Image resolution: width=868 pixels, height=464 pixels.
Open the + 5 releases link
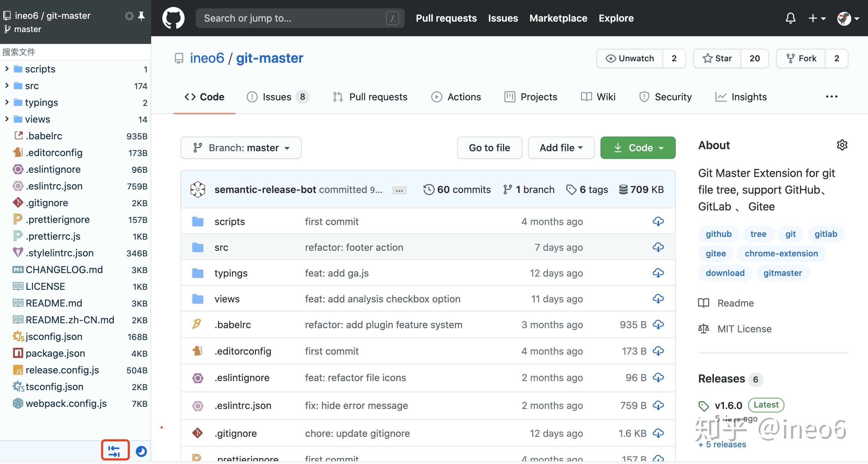click(722, 444)
